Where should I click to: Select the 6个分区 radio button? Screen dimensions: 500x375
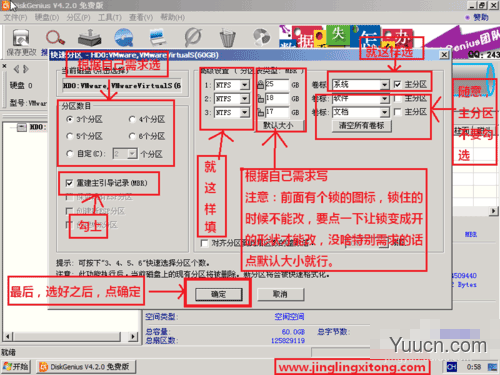coord(132,136)
